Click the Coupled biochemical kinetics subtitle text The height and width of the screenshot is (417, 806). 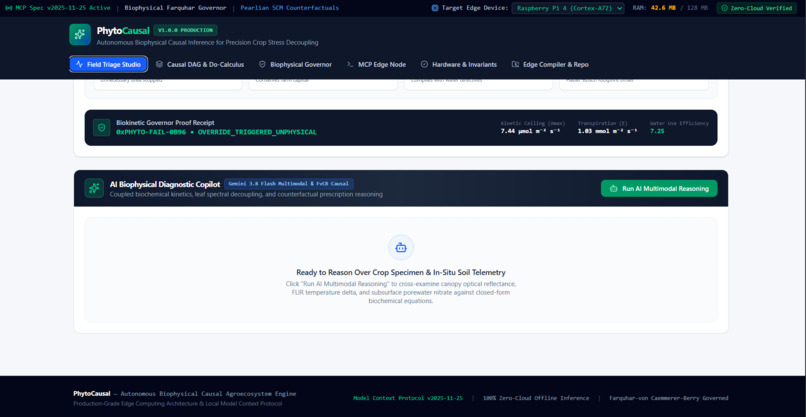point(246,194)
